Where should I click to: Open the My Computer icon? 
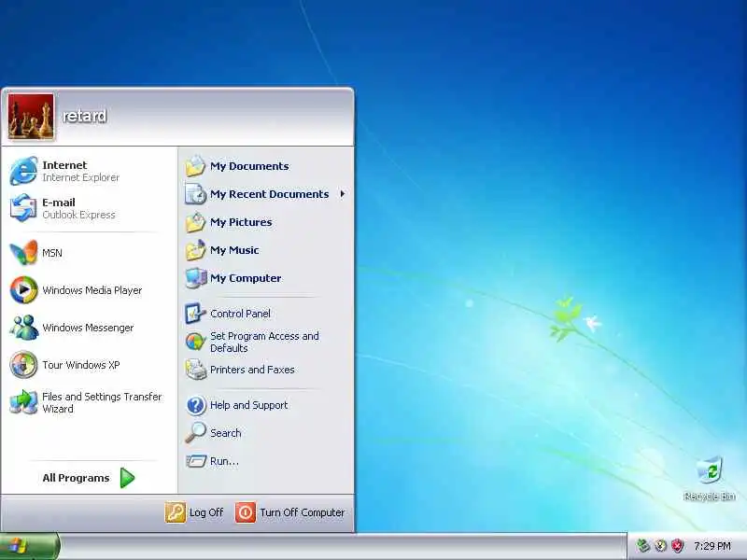(195, 278)
